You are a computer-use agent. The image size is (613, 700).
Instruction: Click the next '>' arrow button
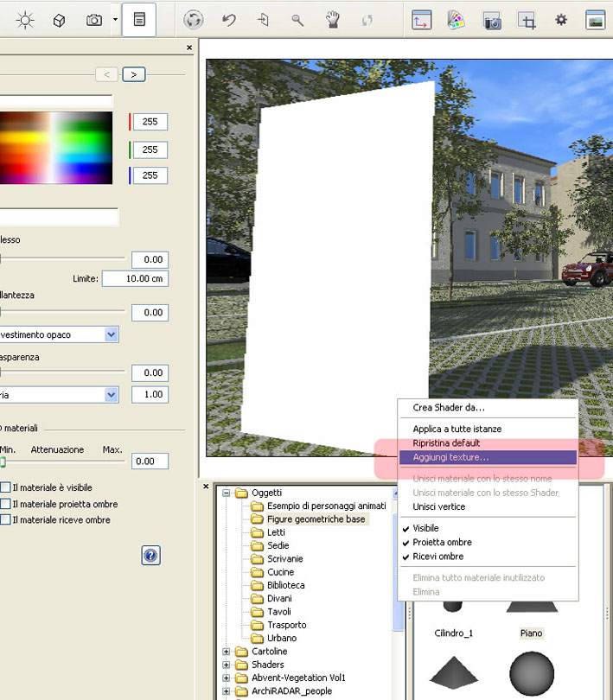coord(133,74)
